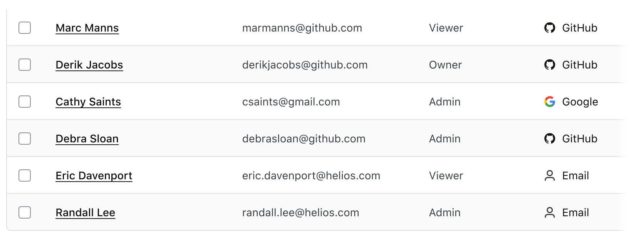
Task: Click the Owner role cell for Derik Jacobs
Action: click(445, 65)
